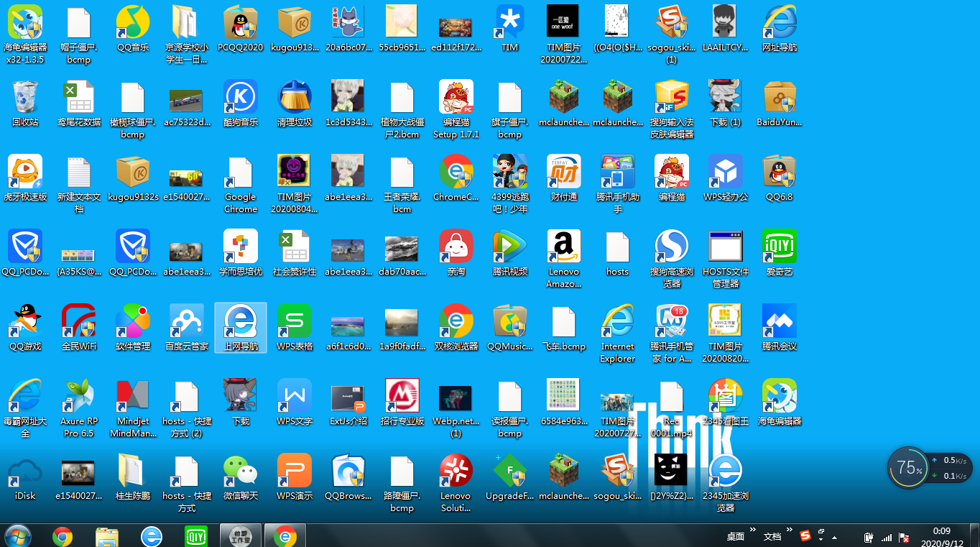This screenshot has width=980, height=547.
Task: Launch the 爱奇艺 desktop shortcut
Action: click(x=780, y=253)
